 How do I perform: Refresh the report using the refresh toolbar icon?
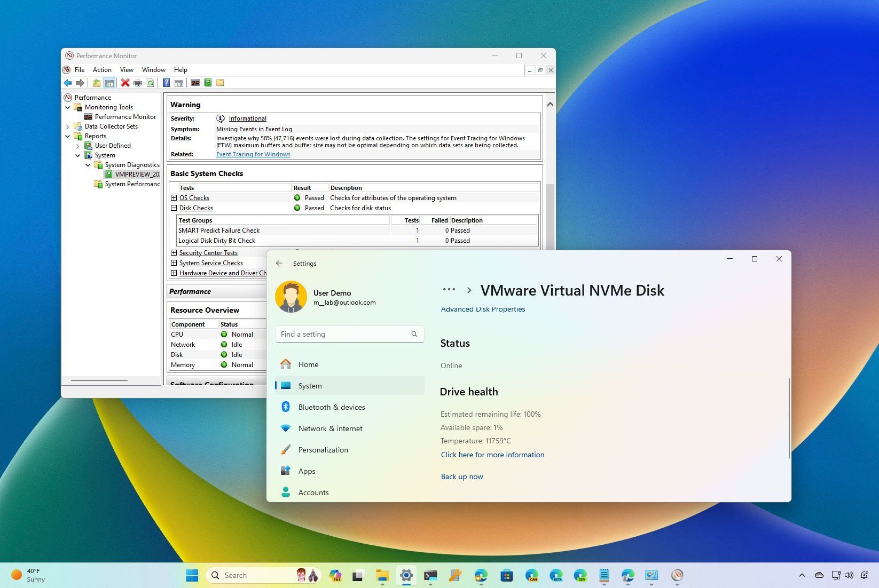(150, 83)
